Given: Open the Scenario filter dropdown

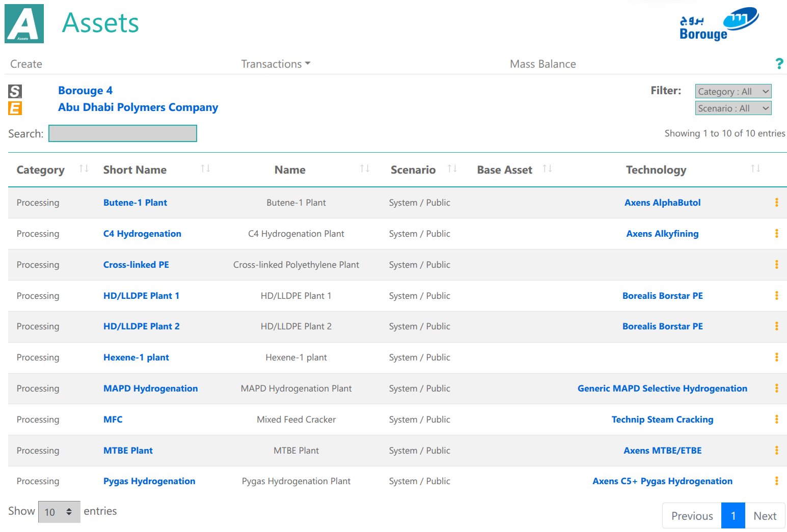Looking at the screenshot, I should coord(733,108).
